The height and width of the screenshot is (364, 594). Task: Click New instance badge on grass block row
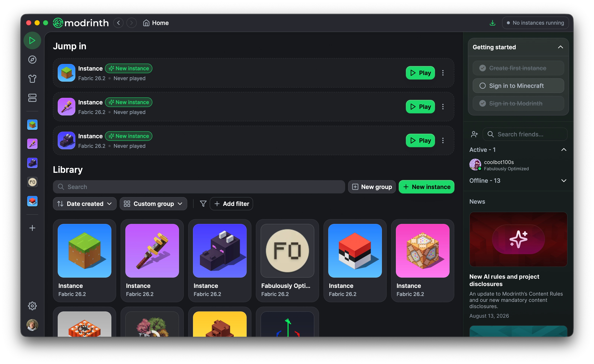tap(128, 68)
